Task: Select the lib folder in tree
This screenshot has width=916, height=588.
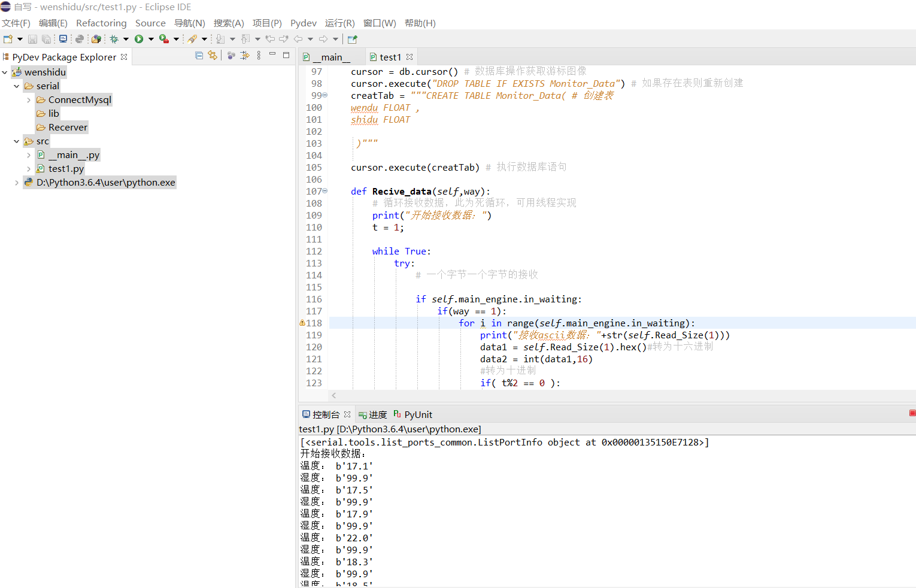Action: (48, 114)
